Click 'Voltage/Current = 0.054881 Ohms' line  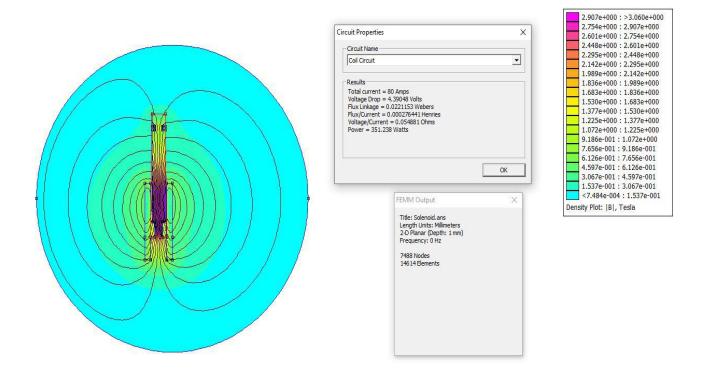(x=391, y=122)
